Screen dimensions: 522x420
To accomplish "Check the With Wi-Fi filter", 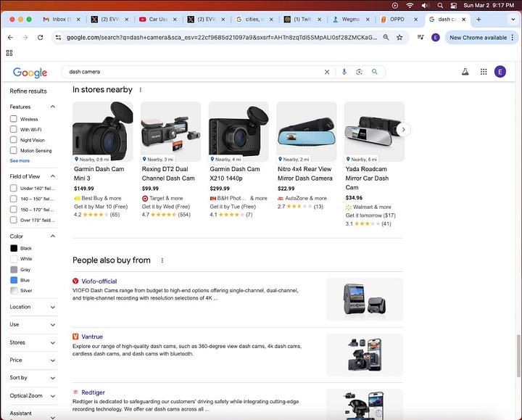I will (x=13, y=129).
